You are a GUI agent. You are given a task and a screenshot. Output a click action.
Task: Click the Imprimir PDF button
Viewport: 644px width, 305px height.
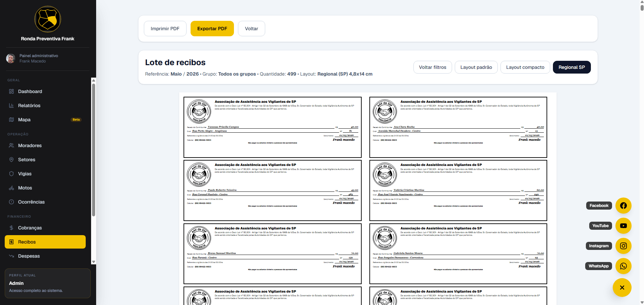[165, 29]
